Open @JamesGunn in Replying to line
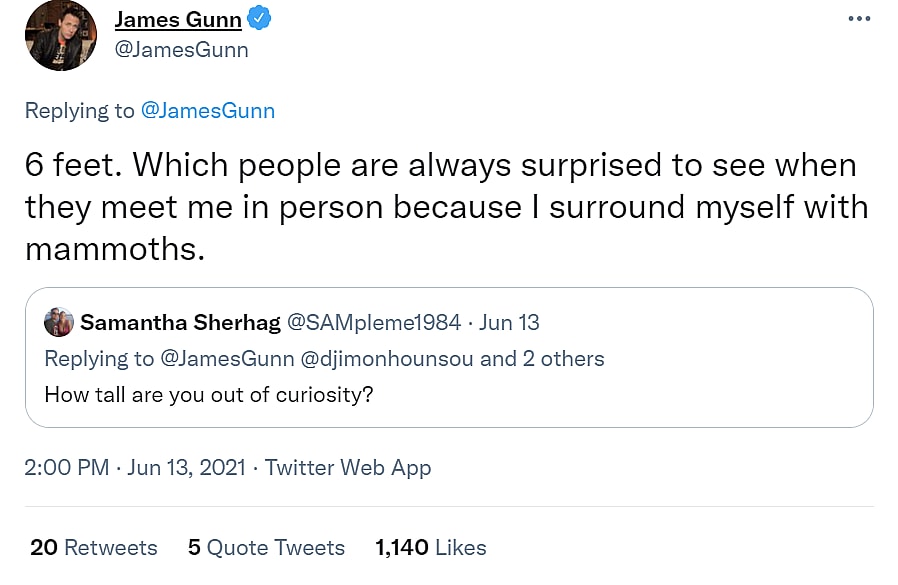 (x=207, y=111)
